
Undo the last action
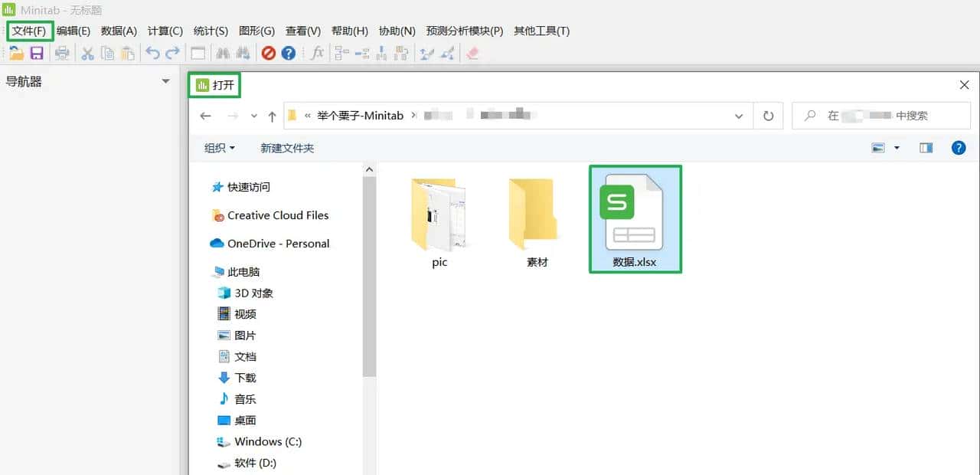tap(152, 53)
